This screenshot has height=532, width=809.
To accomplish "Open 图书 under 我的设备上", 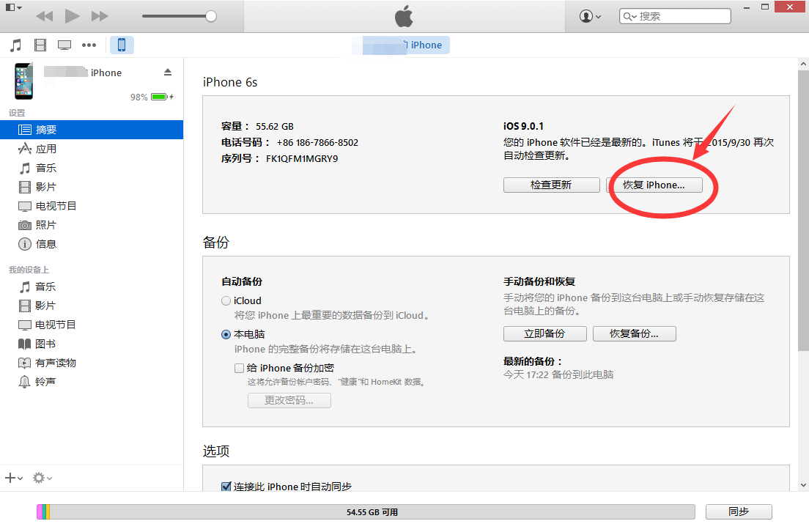I will tap(92, 344).
